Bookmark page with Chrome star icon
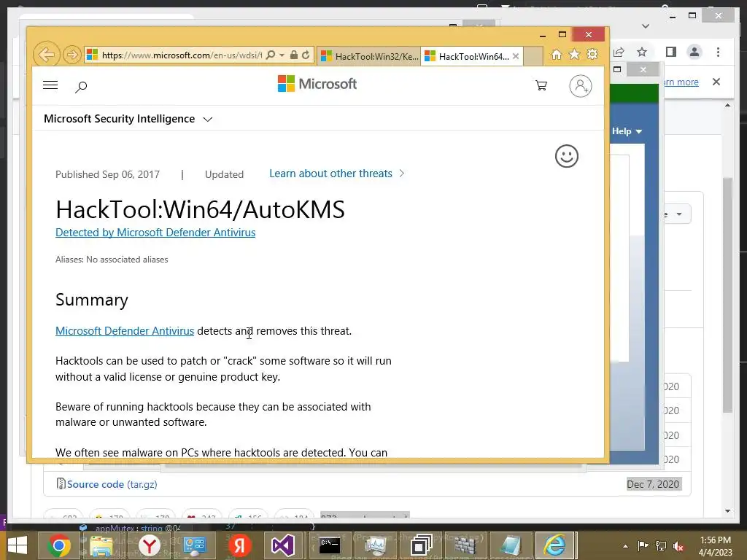 click(x=642, y=52)
